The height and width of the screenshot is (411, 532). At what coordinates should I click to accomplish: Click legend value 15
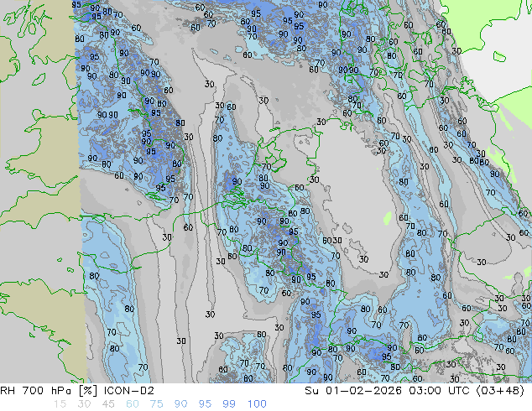pyautogui.click(x=60, y=404)
